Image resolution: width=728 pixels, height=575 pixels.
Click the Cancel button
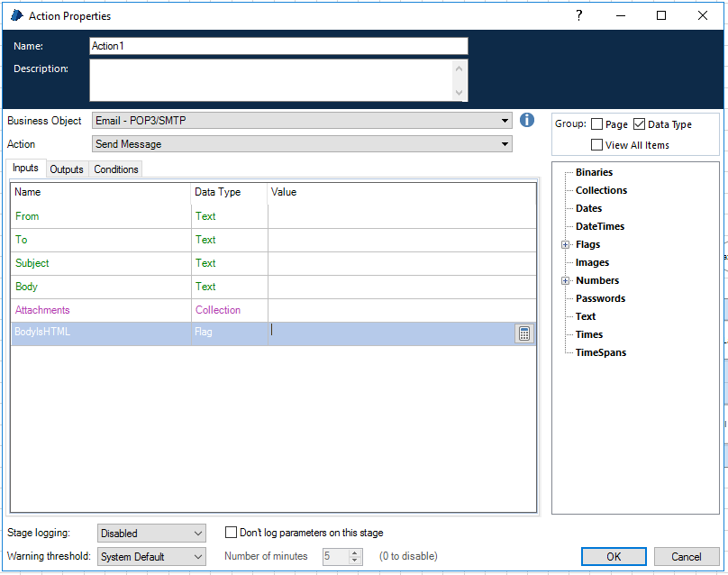click(x=687, y=556)
